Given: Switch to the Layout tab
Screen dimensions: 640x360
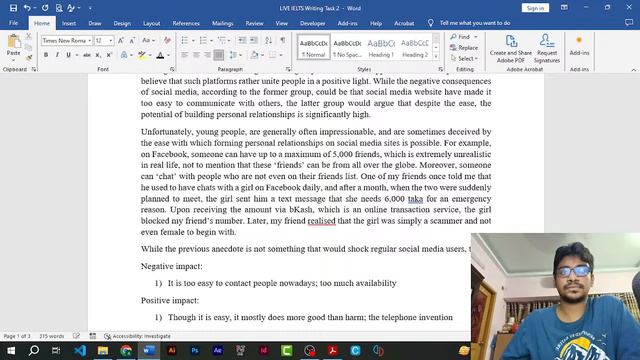Looking at the screenshot, I should pyautogui.click(x=151, y=23).
